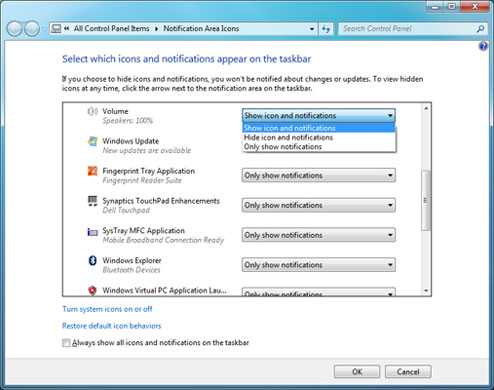Image resolution: width=494 pixels, height=390 pixels.
Task: Click the list scroll down arrow
Action: [426, 291]
